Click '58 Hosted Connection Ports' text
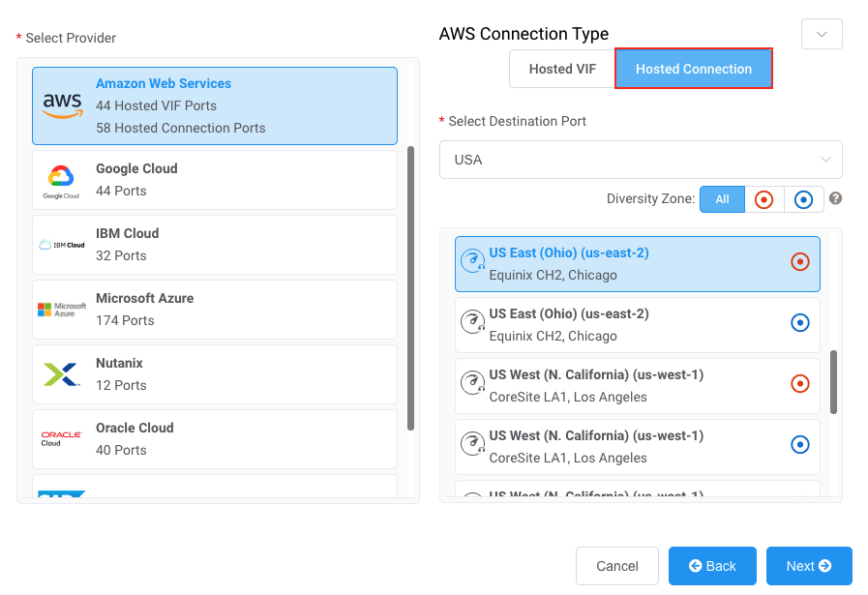The height and width of the screenshot is (595, 868). click(x=180, y=128)
